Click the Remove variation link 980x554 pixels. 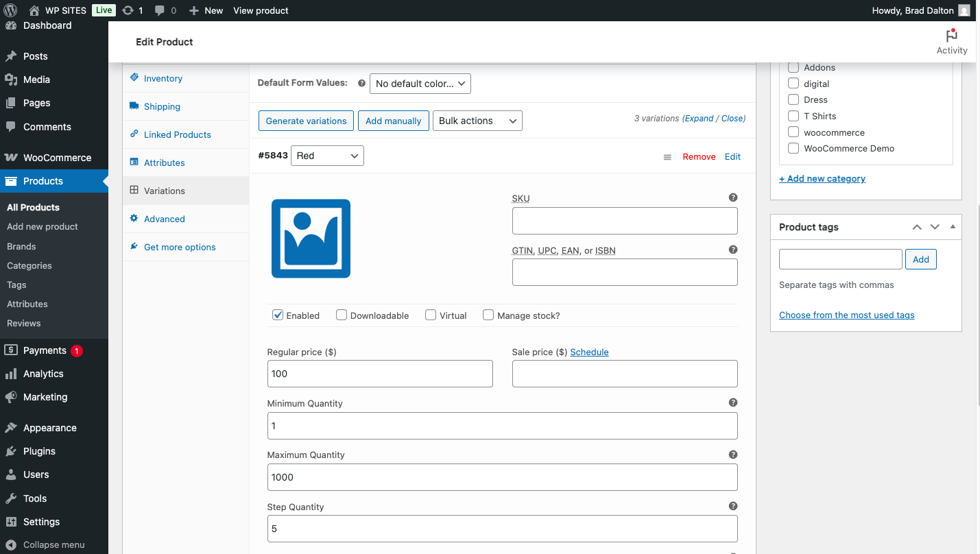[699, 157]
